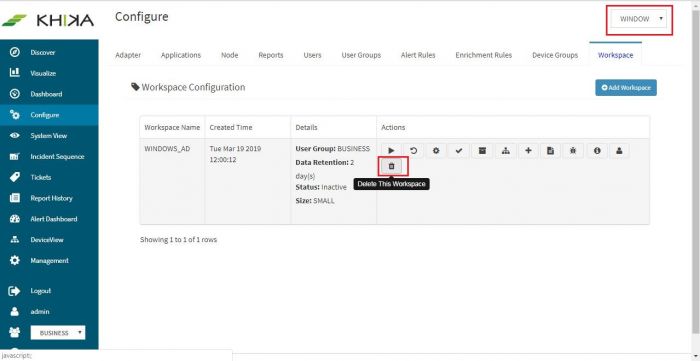The width and height of the screenshot is (700, 361).
Task: Switch to the Reports tab
Action: click(x=271, y=55)
